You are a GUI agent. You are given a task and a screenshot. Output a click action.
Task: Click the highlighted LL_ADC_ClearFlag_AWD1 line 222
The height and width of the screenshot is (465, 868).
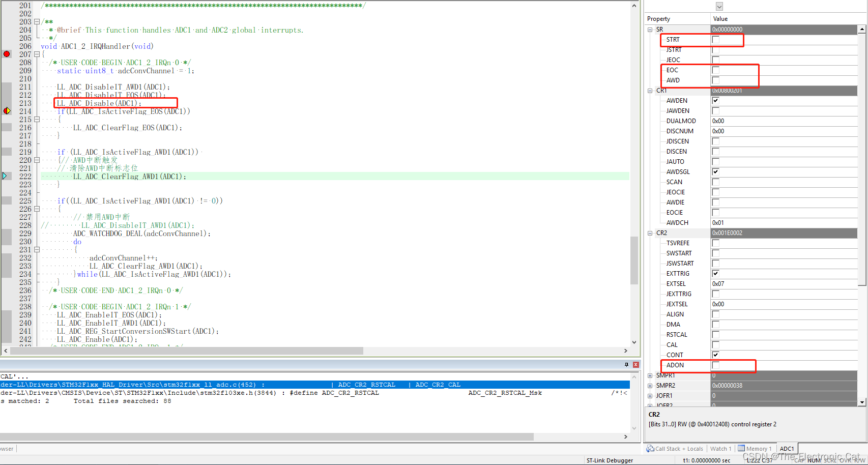point(130,177)
